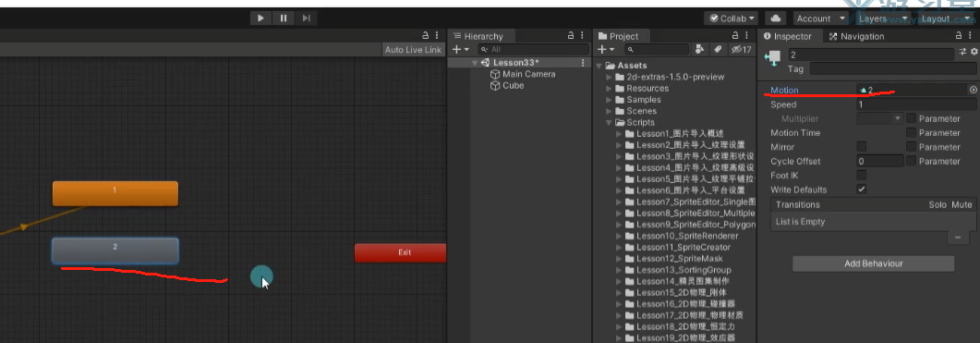Open the Project create plus dropdown

pos(606,49)
